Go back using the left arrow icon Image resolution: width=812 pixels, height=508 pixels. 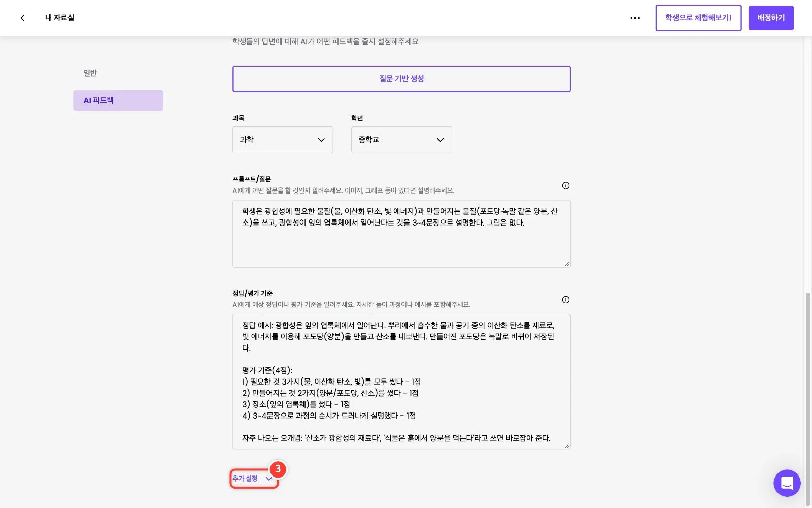(22, 18)
